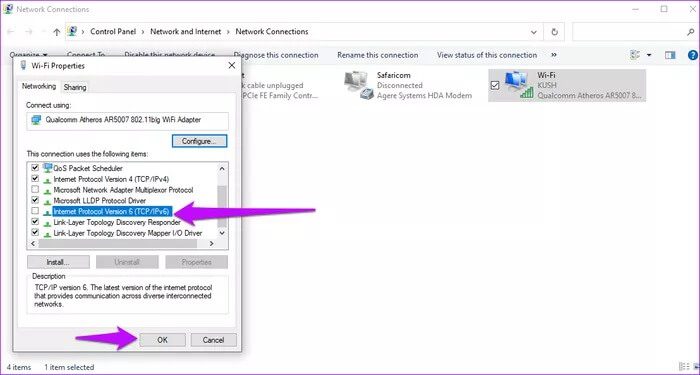This screenshot has height=375, width=700.
Task: Check Internet Protocol Version 6 checkbox
Action: point(35,211)
